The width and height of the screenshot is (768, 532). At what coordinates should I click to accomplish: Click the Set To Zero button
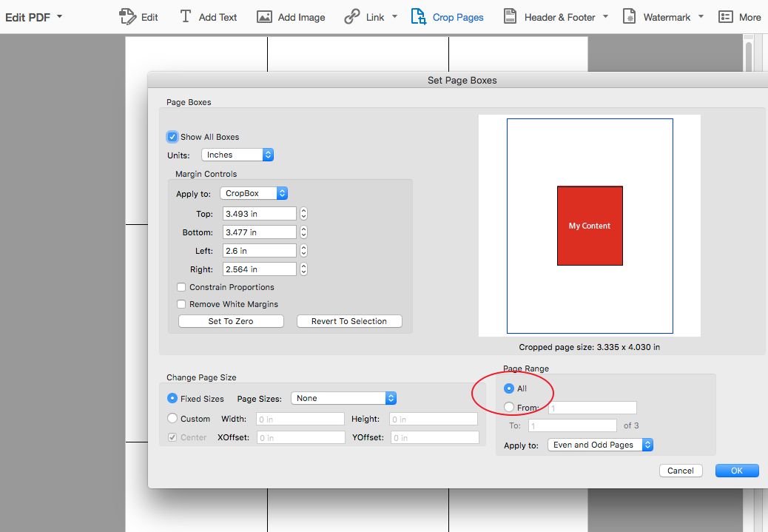pyautogui.click(x=231, y=321)
